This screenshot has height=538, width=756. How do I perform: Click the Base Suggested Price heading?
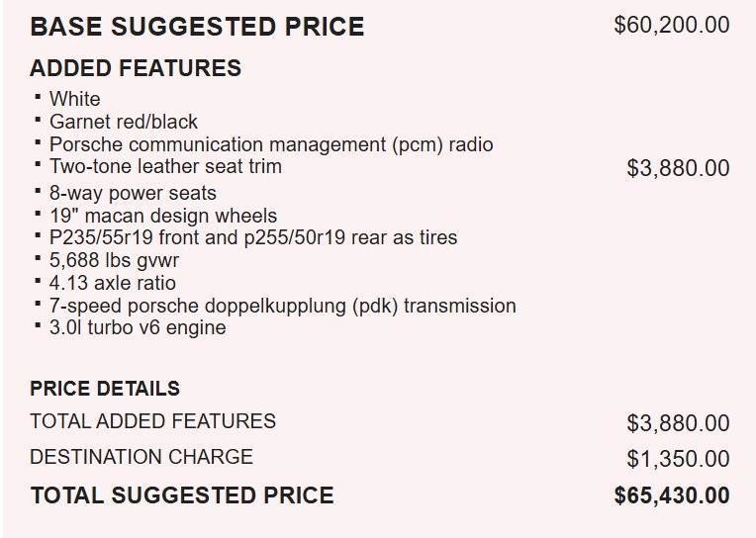pos(197,27)
